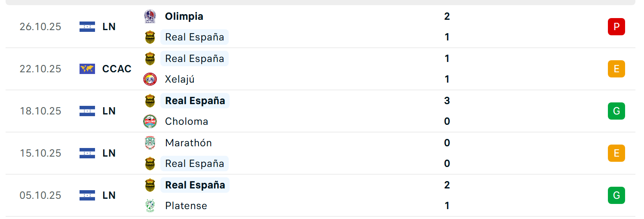Click the Olimpia club crest icon

(x=150, y=16)
